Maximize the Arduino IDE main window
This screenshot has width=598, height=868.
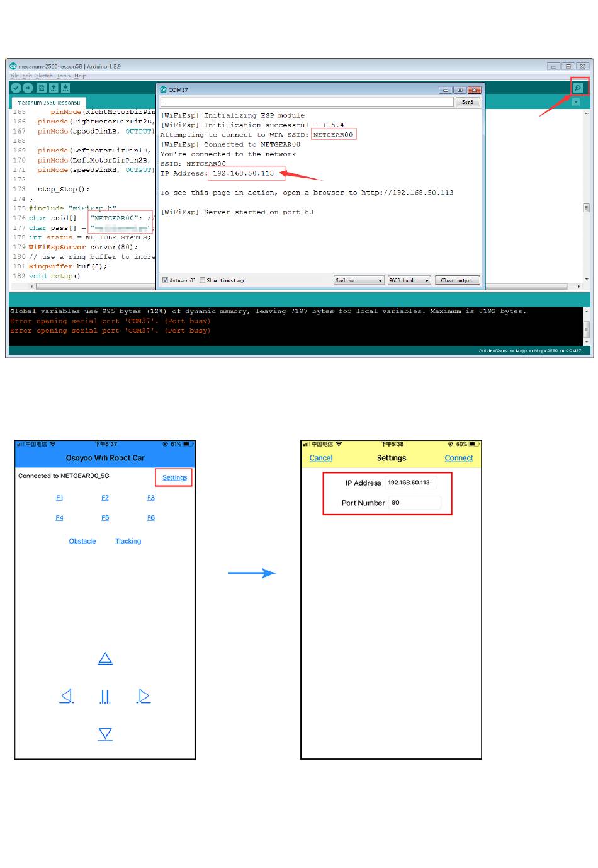[x=568, y=66]
